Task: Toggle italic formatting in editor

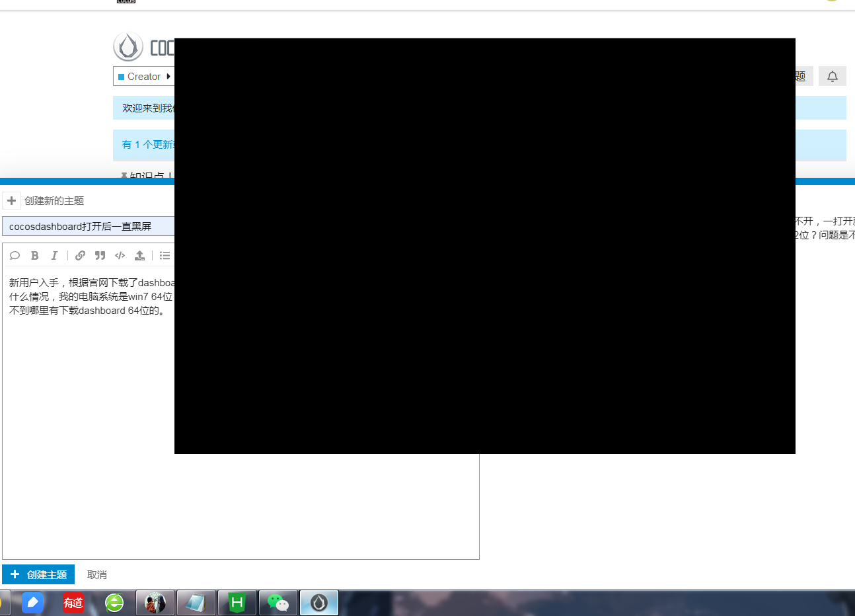Action: 54,256
